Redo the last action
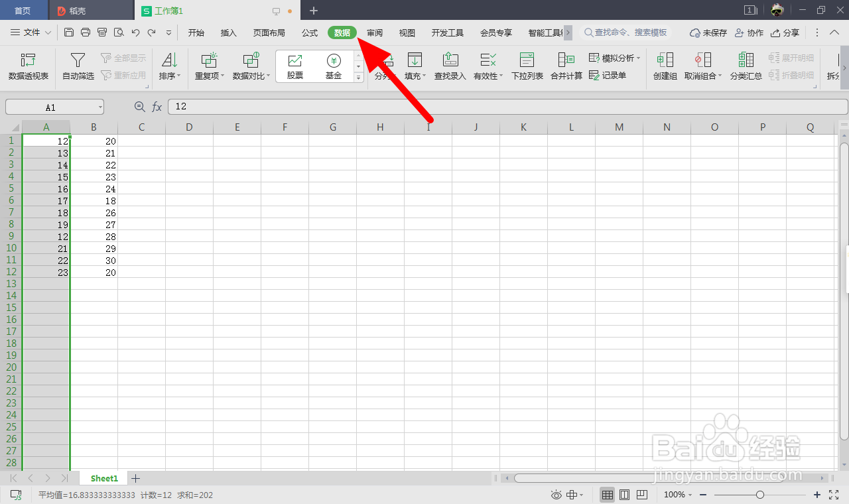 pyautogui.click(x=152, y=32)
